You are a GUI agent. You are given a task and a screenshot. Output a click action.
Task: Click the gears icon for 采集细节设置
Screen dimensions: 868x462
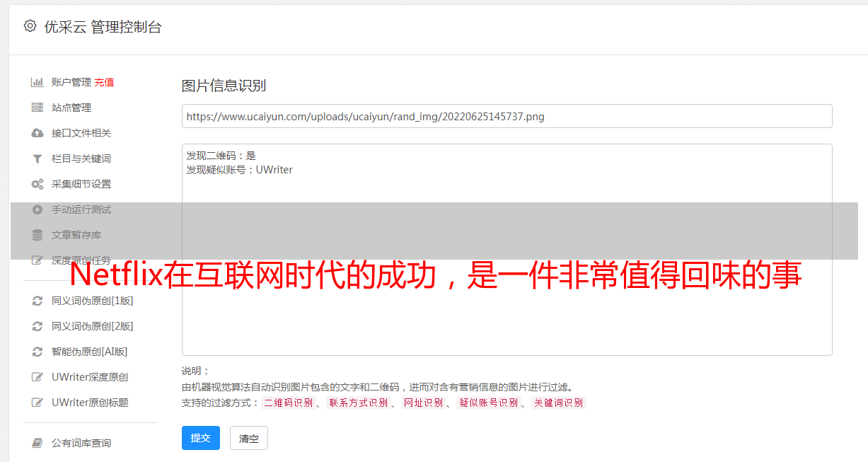[x=37, y=184]
